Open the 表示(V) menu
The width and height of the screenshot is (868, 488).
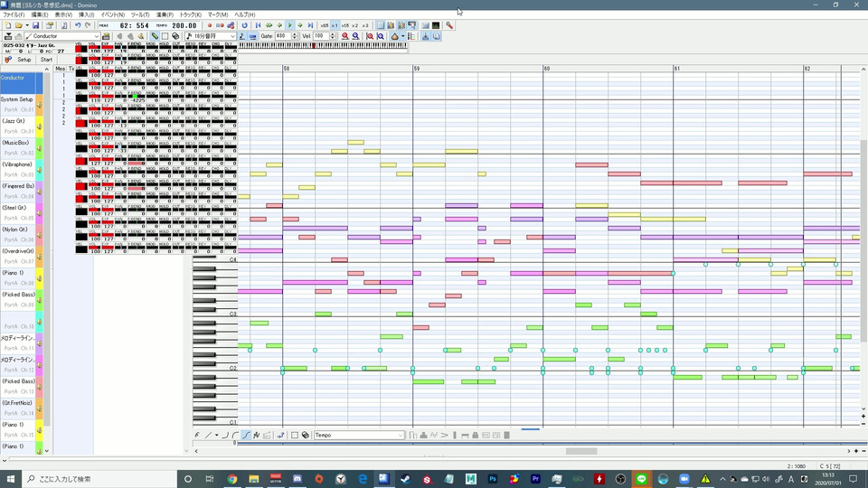point(63,15)
